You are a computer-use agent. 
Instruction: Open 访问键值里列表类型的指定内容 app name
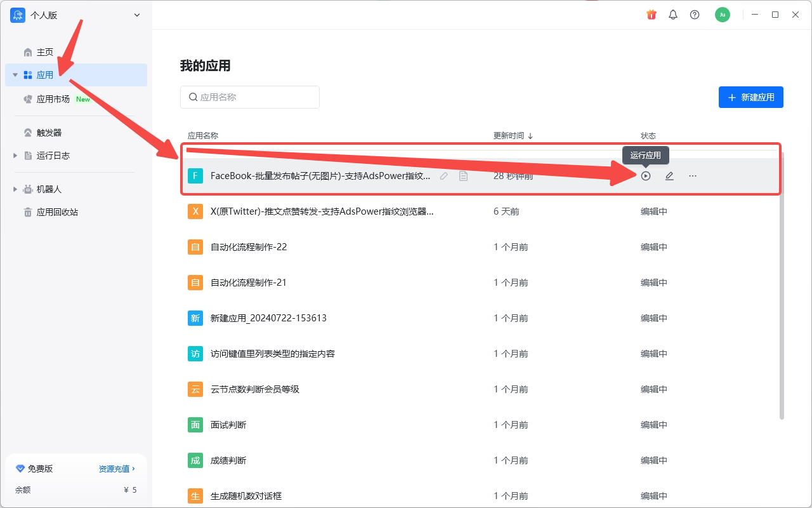[273, 354]
